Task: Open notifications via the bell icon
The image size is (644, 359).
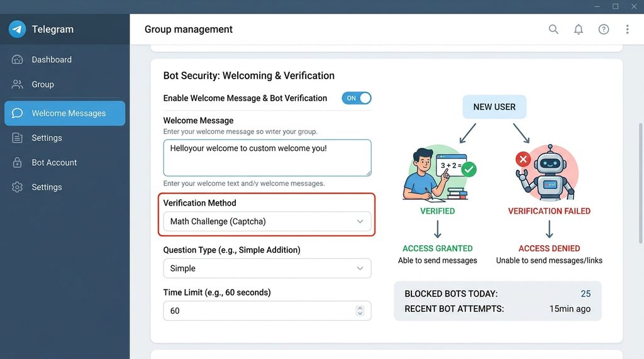Action: pyautogui.click(x=579, y=30)
